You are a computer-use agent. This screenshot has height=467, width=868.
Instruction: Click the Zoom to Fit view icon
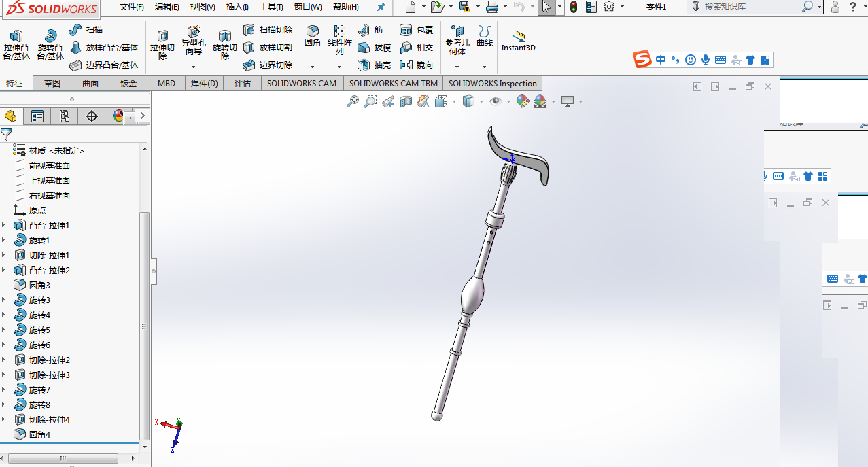353,101
